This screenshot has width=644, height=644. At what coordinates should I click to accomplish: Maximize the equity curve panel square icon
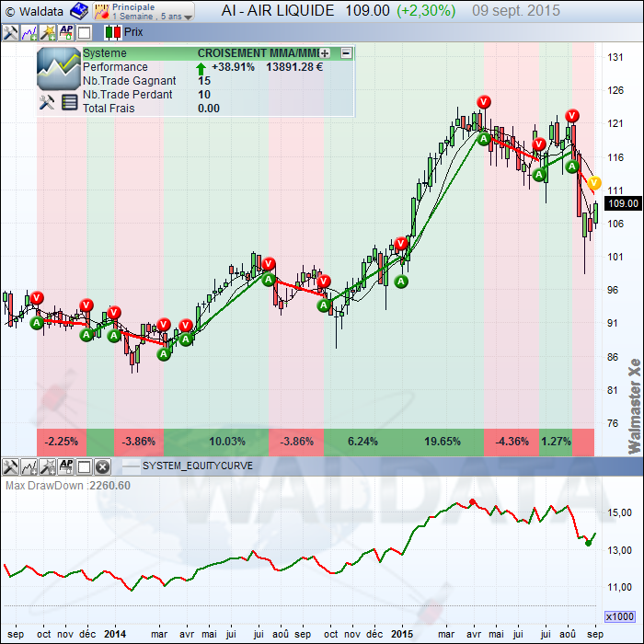tap(85, 467)
